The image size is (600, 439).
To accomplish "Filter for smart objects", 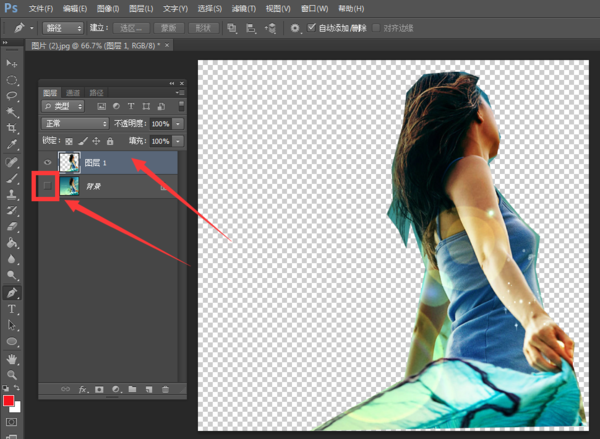I will coord(161,106).
